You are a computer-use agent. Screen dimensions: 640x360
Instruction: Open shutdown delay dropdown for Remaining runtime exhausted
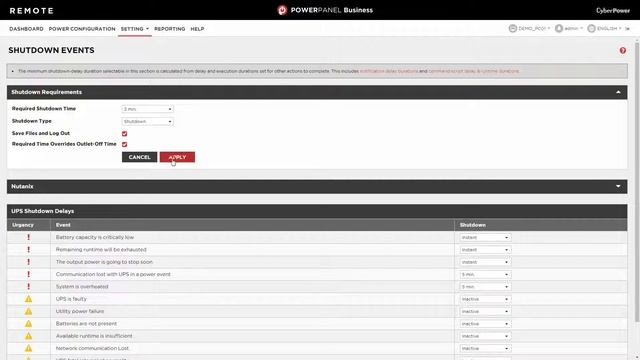[485, 250]
